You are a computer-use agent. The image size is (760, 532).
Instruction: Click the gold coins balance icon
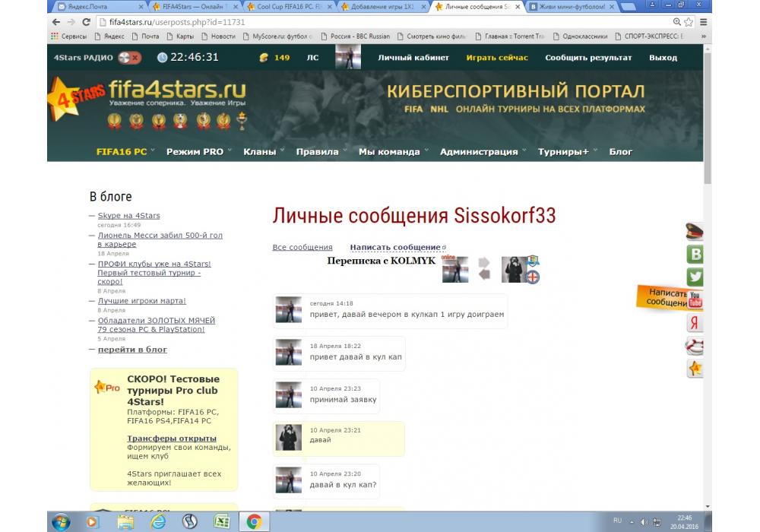[x=264, y=58]
